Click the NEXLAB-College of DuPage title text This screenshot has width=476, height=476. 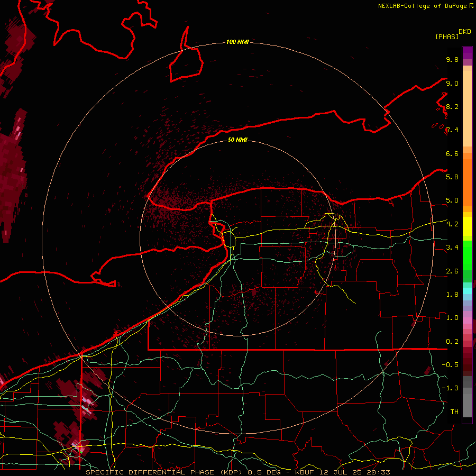click(422, 6)
